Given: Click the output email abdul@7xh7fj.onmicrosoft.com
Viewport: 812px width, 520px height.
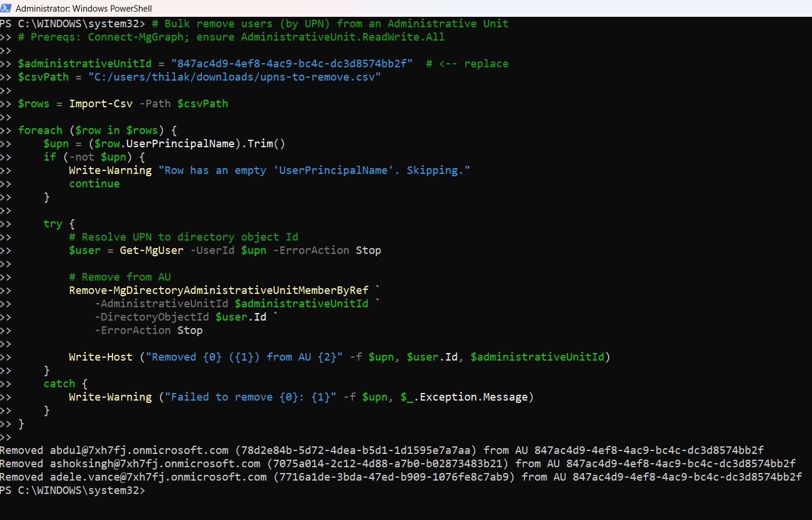Looking at the screenshot, I should coord(139,450).
